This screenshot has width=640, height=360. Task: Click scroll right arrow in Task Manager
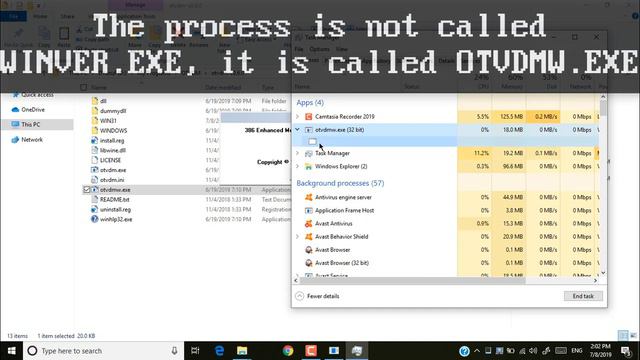(x=596, y=281)
